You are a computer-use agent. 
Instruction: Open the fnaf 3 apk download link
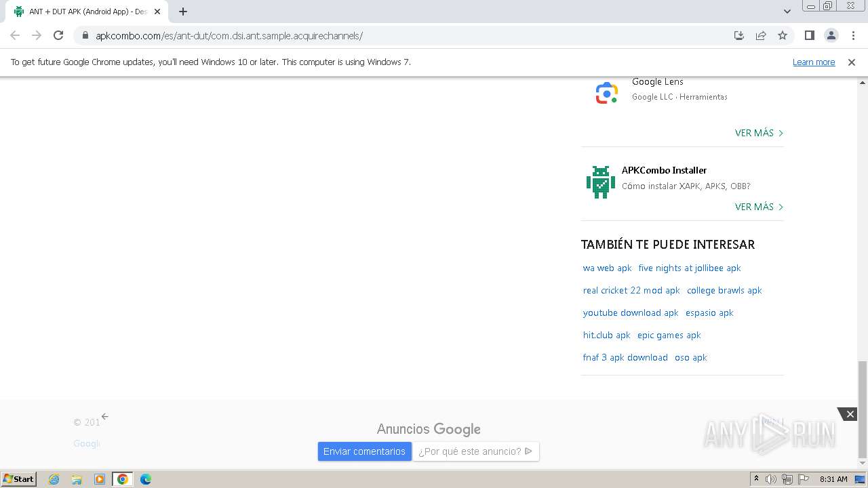tap(625, 357)
